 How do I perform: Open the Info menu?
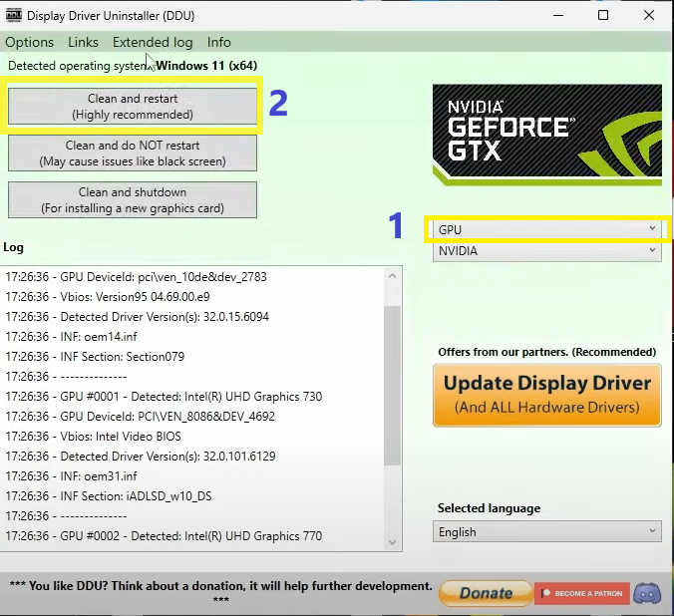[x=218, y=42]
